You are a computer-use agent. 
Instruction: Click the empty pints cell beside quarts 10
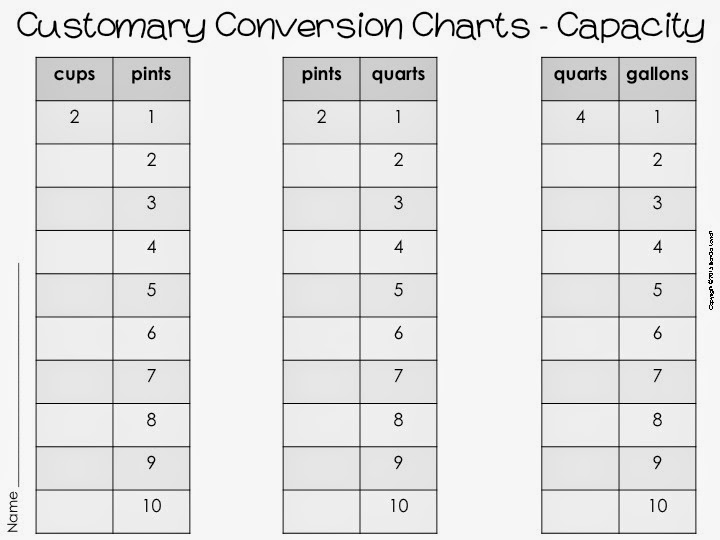(321, 512)
